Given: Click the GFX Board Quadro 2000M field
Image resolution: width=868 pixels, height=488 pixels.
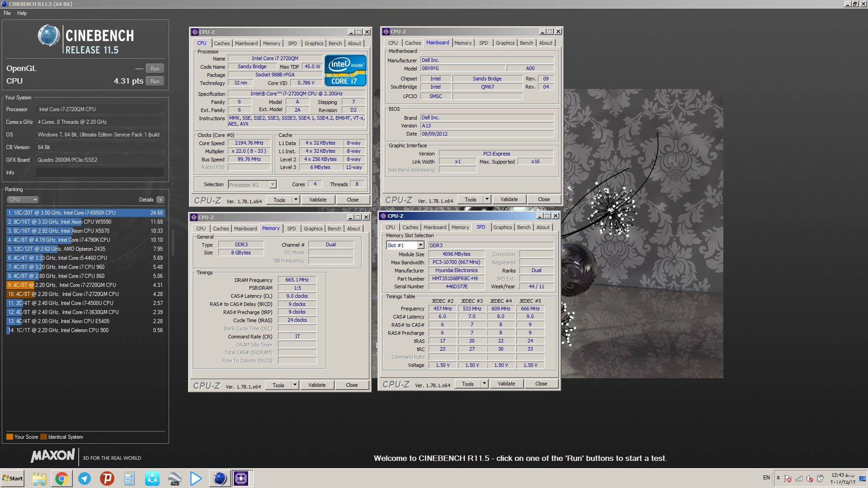Looking at the screenshot, I should tap(100, 160).
